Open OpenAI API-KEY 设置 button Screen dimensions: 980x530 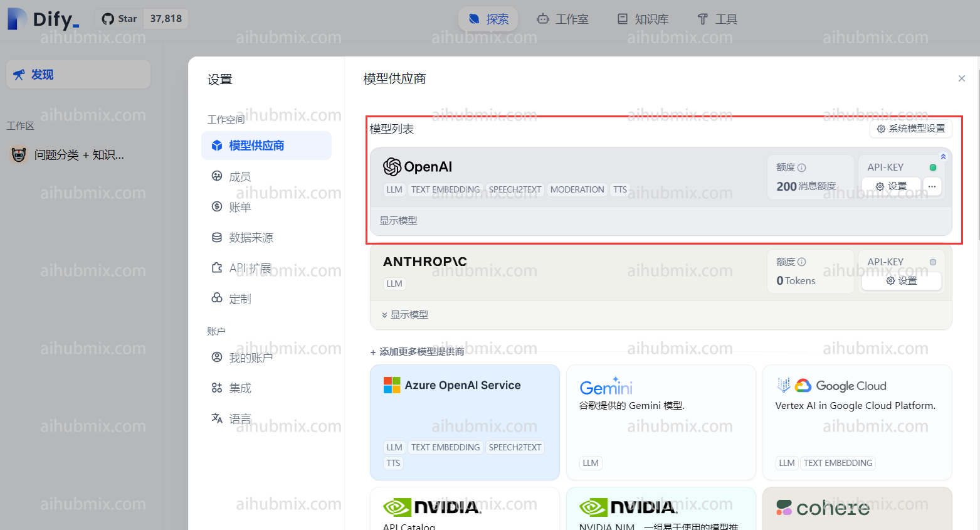[891, 186]
